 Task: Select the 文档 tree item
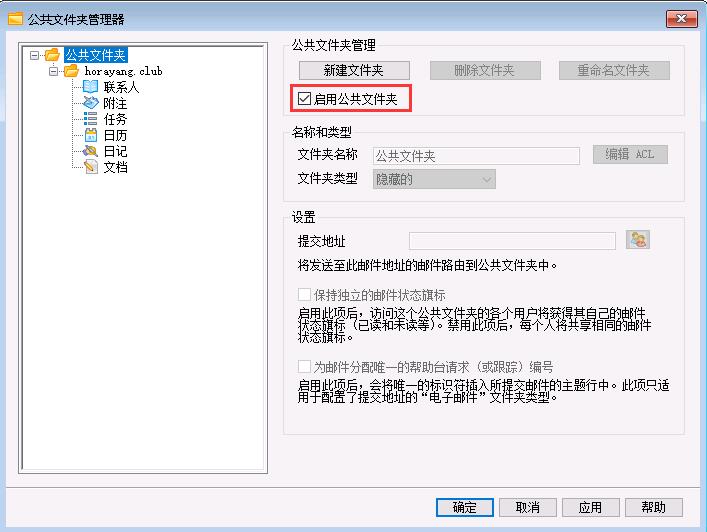(115, 167)
